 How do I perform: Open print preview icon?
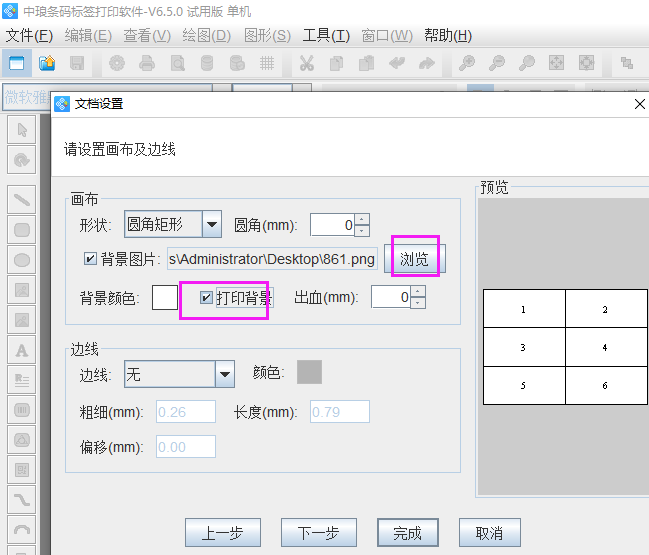(177, 63)
